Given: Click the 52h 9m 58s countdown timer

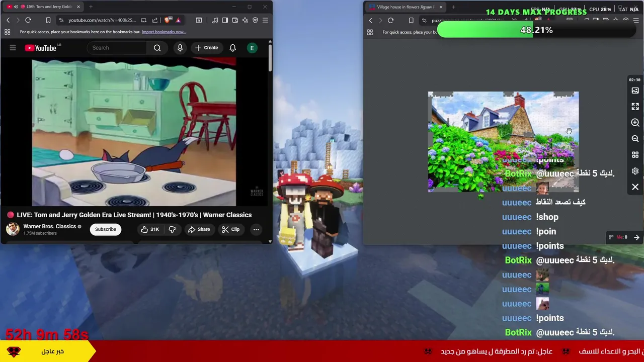Looking at the screenshot, I should [47, 334].
